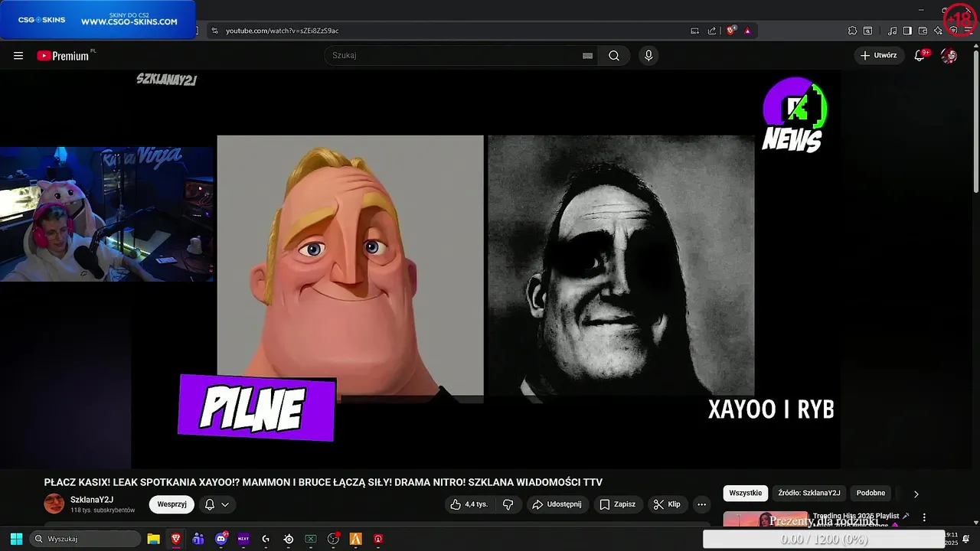
Task: Open the orange FACEIT taskbar icon
Action: click(355, 539)
